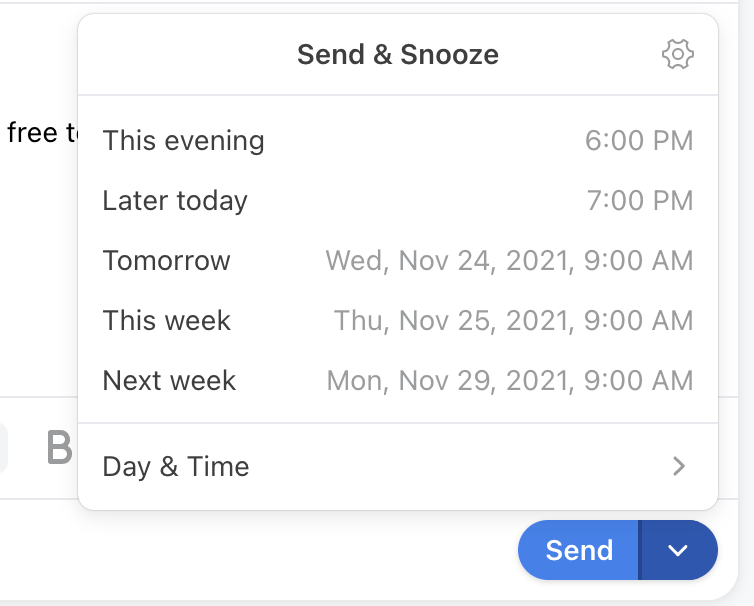Click the 7:00 PM time label
The image size is (754, 606).
click(x=640, y=201)
